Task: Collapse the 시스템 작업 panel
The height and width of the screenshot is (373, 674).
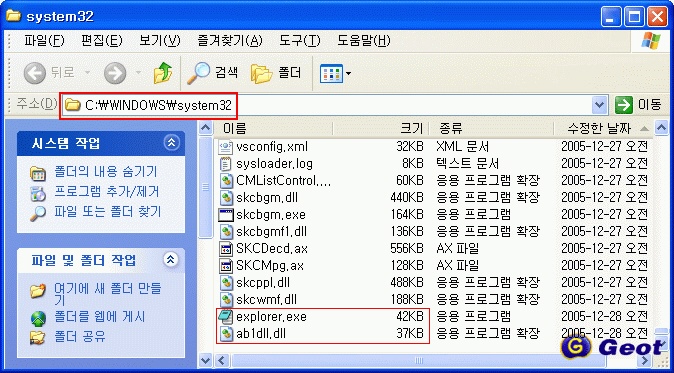Action: click(172, 143)
